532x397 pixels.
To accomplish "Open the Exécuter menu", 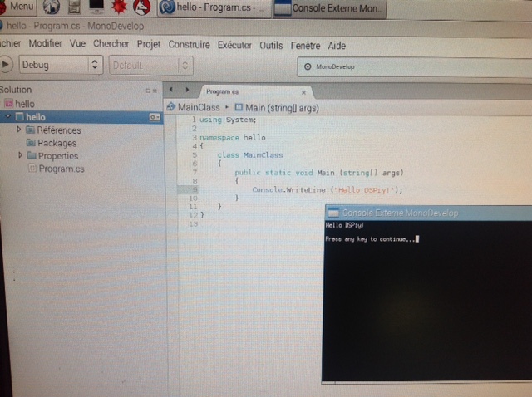I will point(234,44).
